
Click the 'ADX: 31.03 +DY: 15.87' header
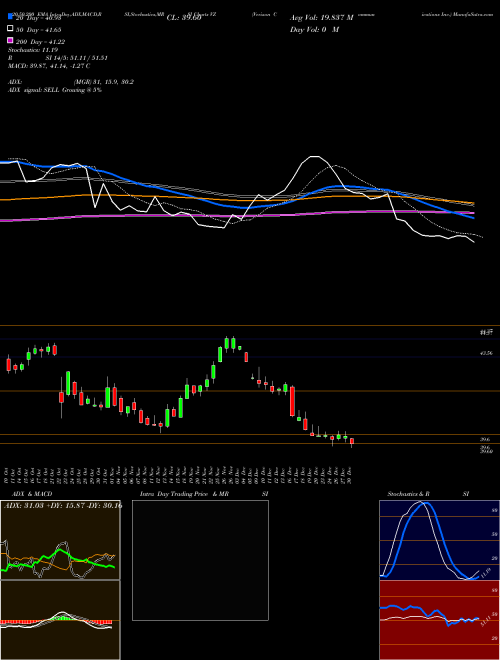click(63, 505)
